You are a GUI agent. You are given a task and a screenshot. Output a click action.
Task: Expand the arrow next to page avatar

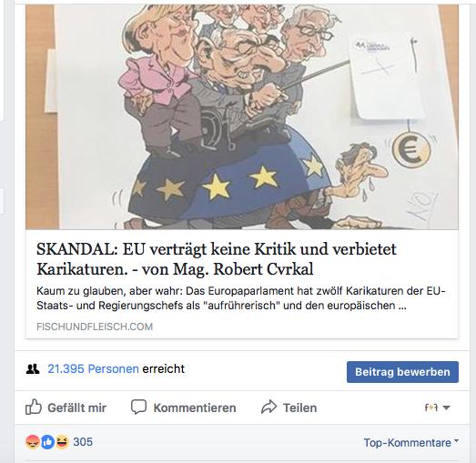click(446, 408)
